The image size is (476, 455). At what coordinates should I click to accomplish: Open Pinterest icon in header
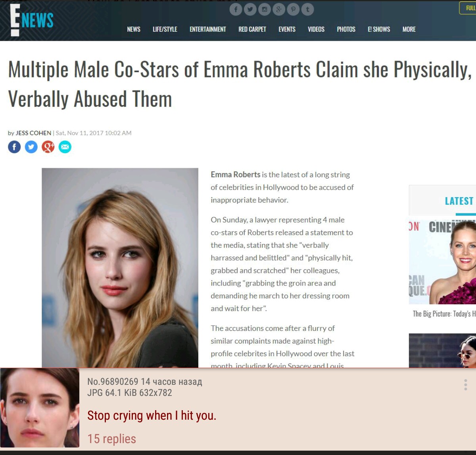(x=293, y=9)
